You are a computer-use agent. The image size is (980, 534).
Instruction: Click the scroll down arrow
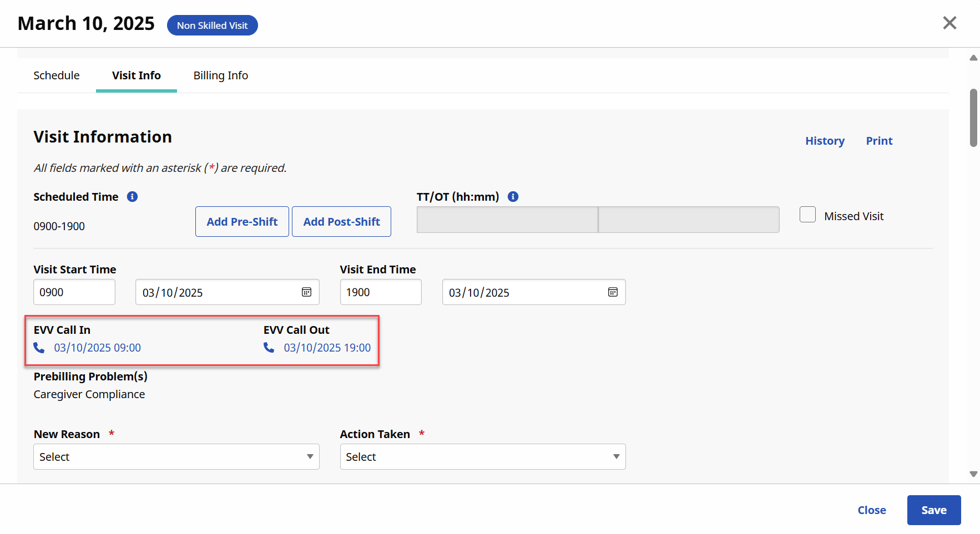[973, 474]
